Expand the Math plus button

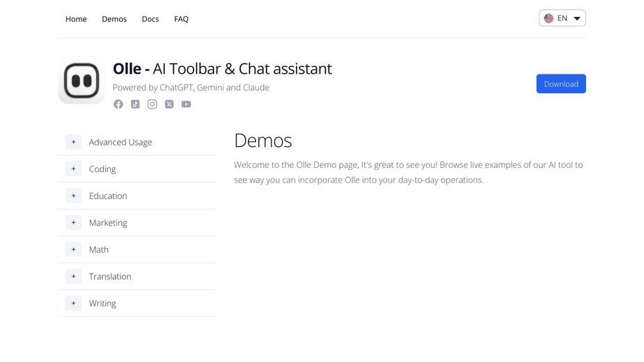coord(74,249)
